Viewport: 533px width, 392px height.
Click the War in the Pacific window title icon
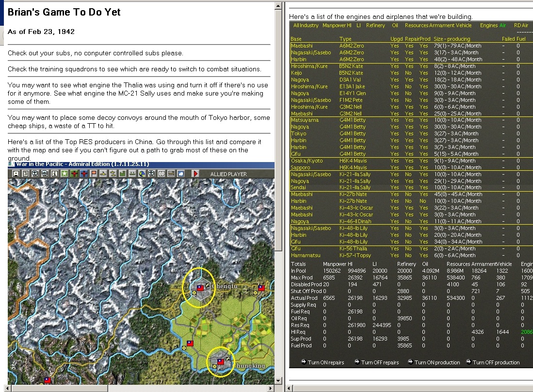click(x=12, y=164)
